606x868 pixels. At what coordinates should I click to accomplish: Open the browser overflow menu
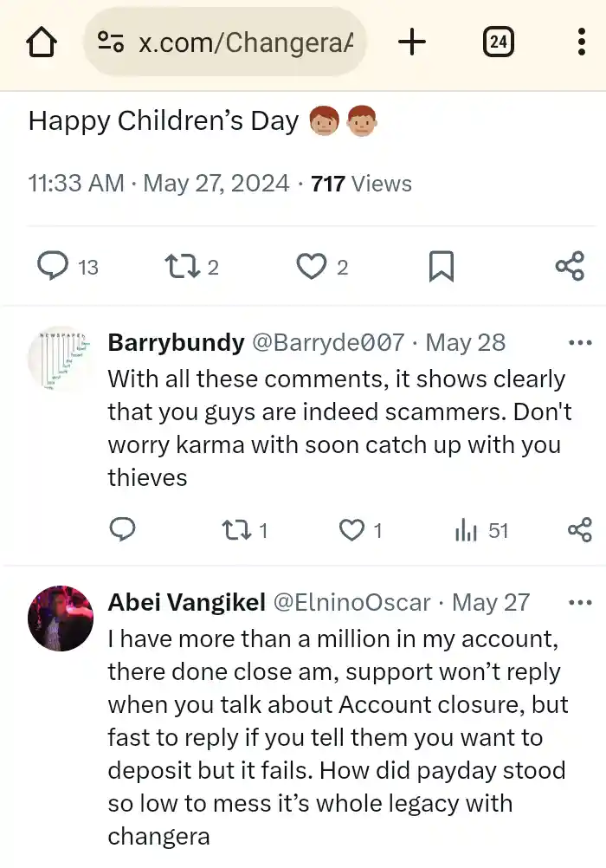(581, 42)
